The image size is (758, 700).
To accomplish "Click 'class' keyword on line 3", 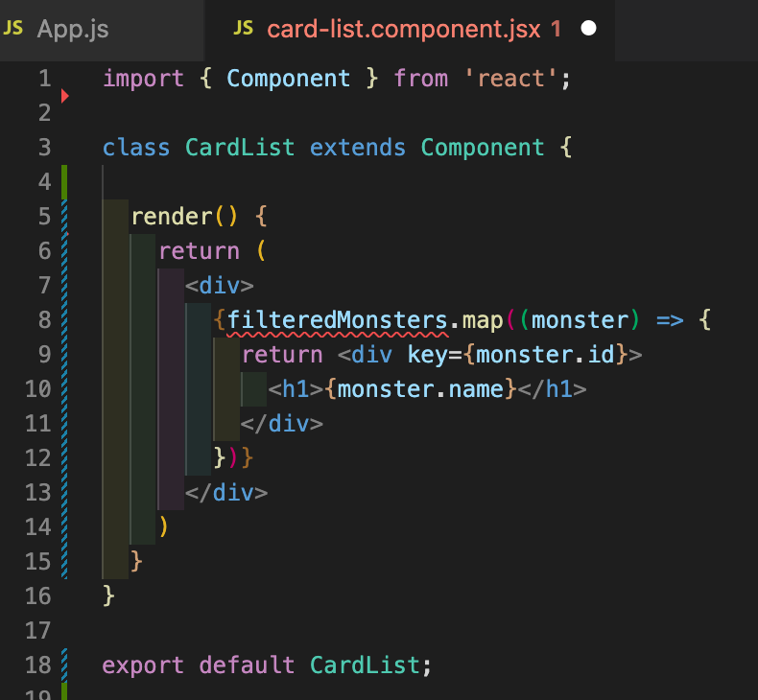I will (x=136, y=148).
